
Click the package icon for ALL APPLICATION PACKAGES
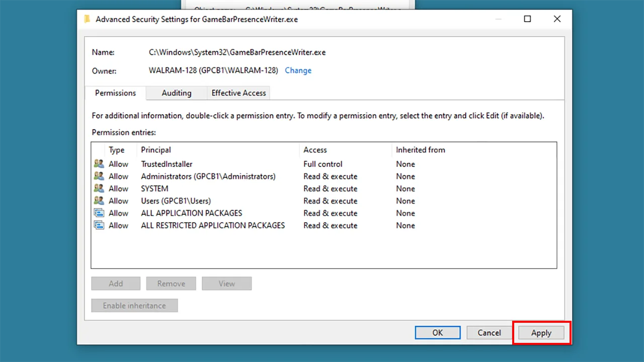click(99, 213)
